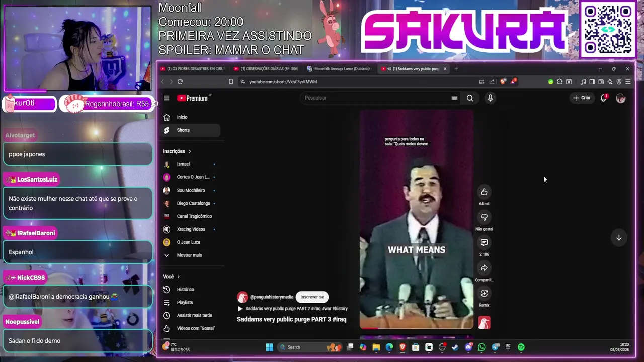Expand the Inscrições section chevron
Image resolution: width=644 pixels, height=362 pixels.
click(190, 151)
